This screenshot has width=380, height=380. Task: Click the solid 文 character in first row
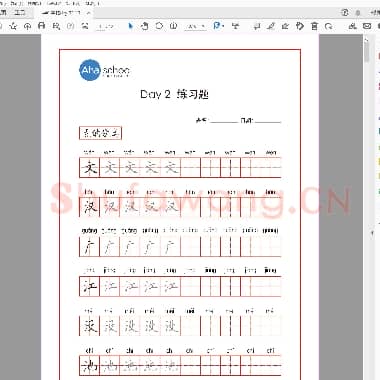pos(90,167)
